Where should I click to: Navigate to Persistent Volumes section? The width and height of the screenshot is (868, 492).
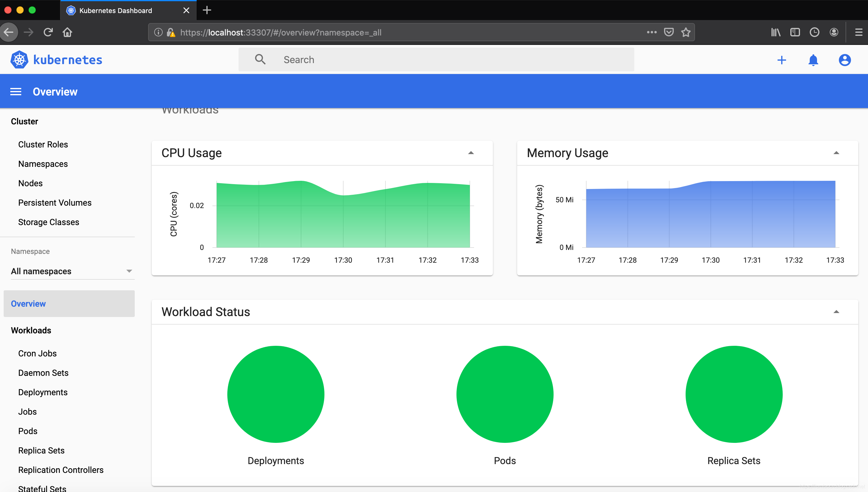(55, 203)
